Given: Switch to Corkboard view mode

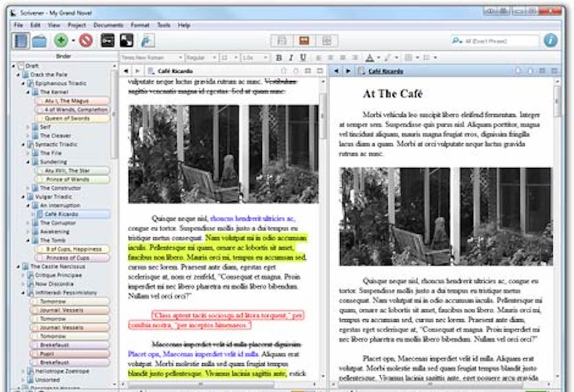Looking at the screenshot, I should point(304,41).
